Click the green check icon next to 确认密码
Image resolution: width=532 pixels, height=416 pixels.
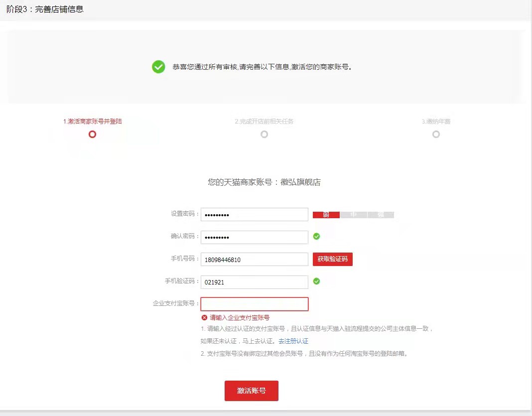[x=316, y=237]
